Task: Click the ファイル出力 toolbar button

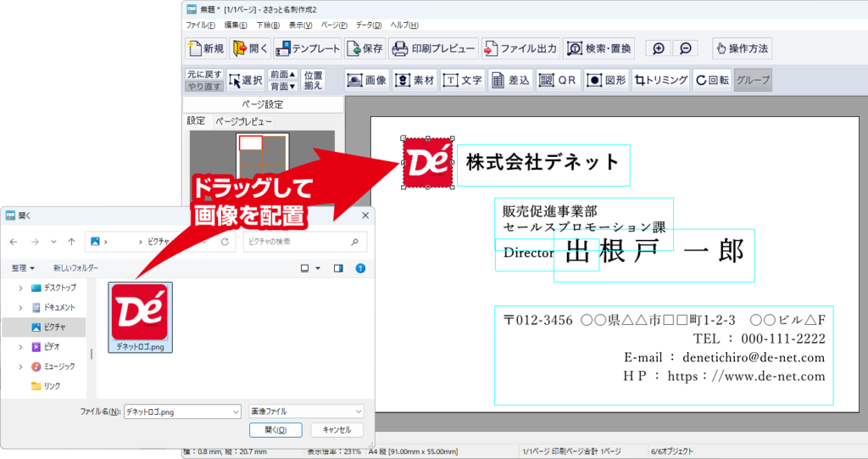Action: [x=521, y=48]
